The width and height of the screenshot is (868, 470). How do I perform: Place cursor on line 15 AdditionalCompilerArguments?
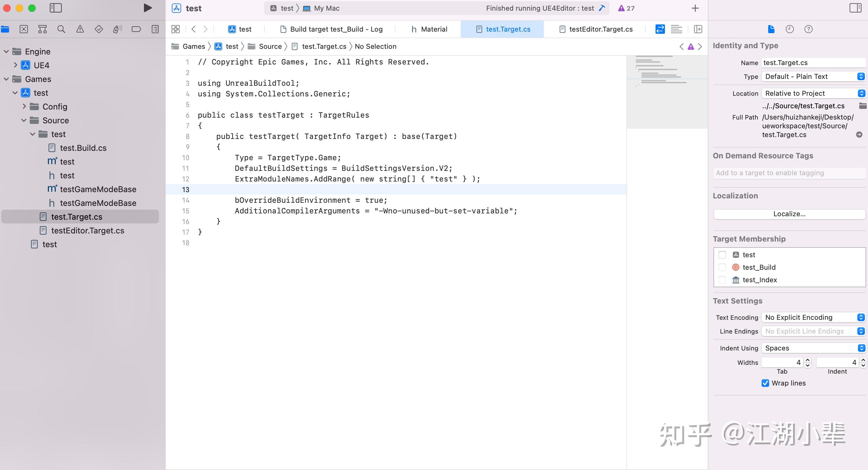click(376, 211)
